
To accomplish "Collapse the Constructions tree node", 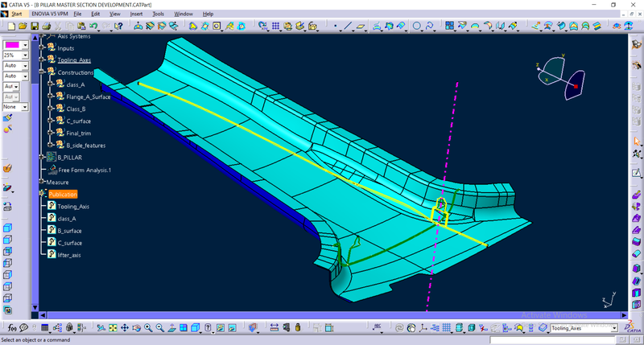I will [42, 72].
